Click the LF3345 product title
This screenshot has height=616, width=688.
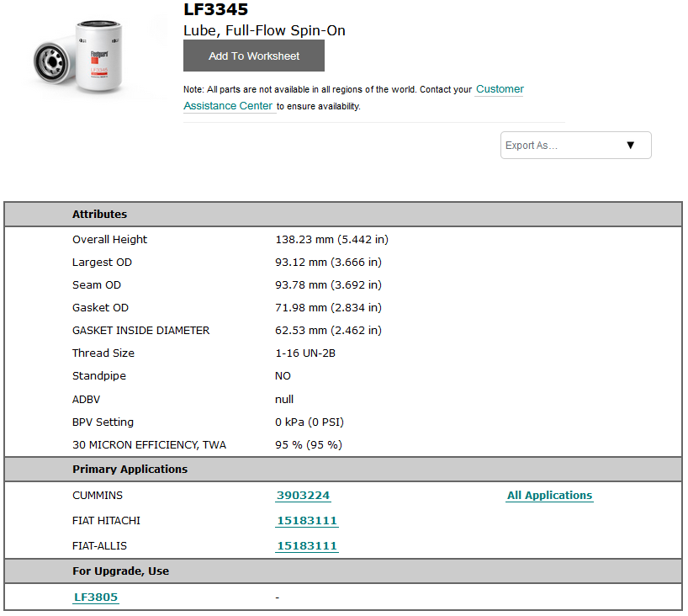click(213, 10)
